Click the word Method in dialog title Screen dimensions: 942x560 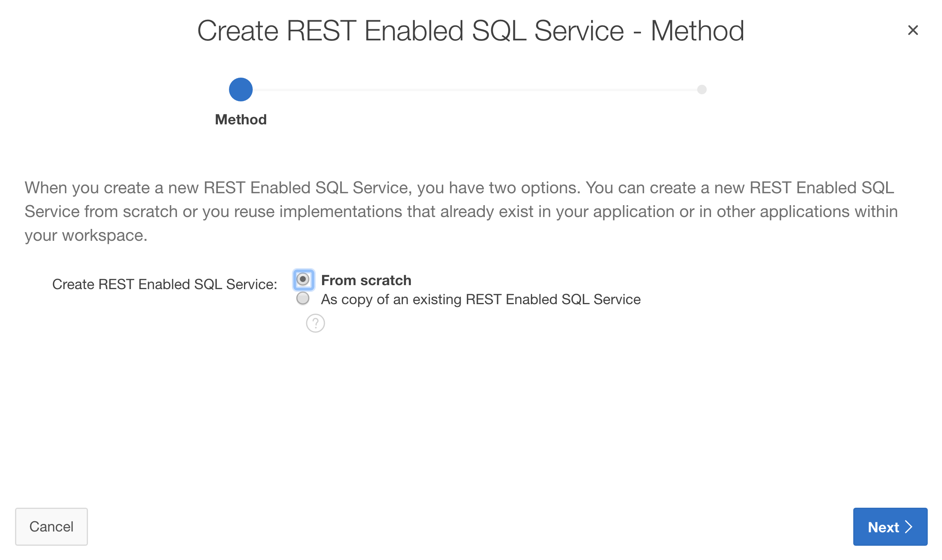tap(697, 31)
